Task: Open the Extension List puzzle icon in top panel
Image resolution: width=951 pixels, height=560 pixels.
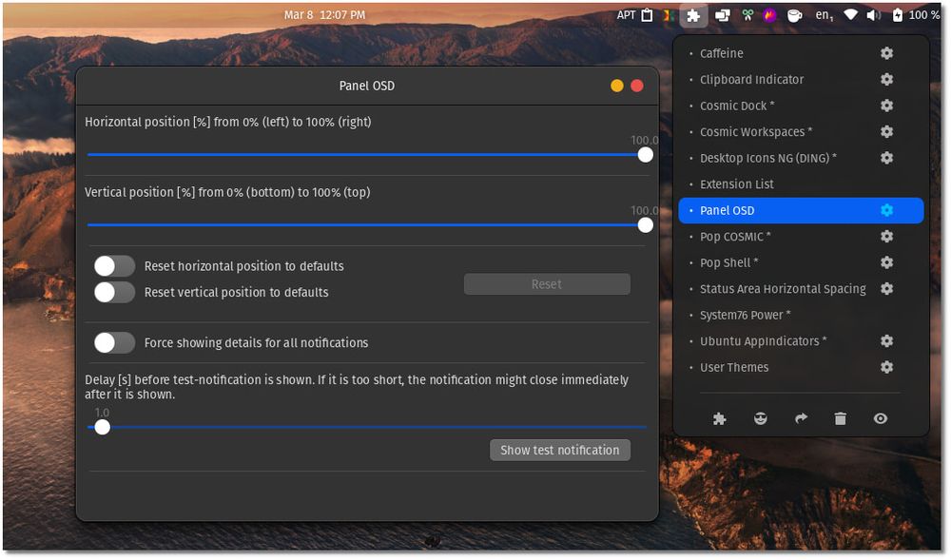Action: click(x=693, y=14)
